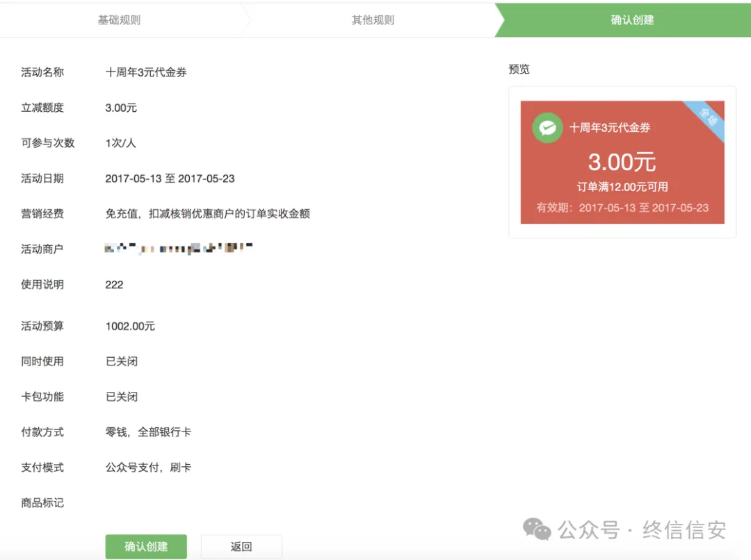Click the blurred 活动商户 merchant list

[177, 248]
